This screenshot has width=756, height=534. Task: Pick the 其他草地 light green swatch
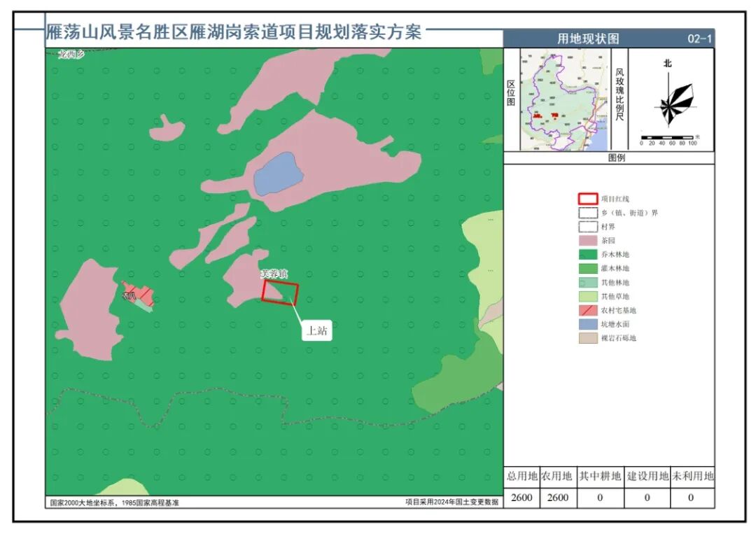click(587, 296)
